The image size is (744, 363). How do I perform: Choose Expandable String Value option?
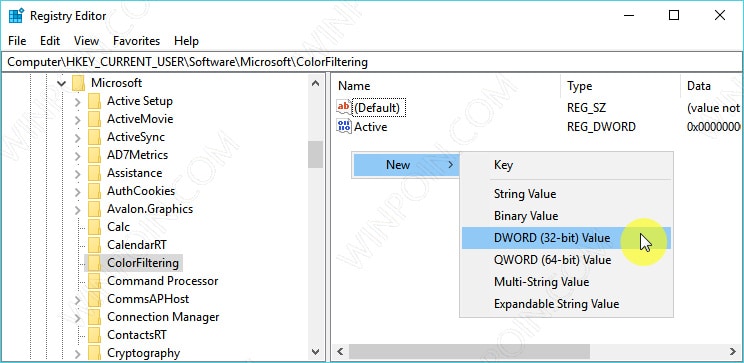(566, 304)
